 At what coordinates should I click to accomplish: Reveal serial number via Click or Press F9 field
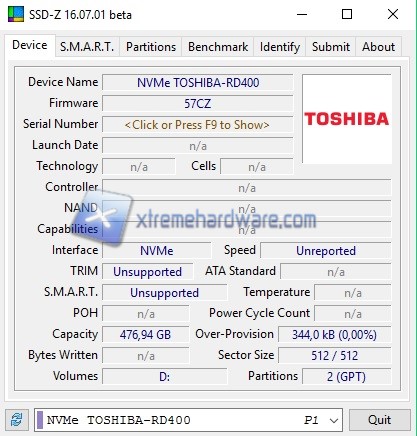(198, 125)
